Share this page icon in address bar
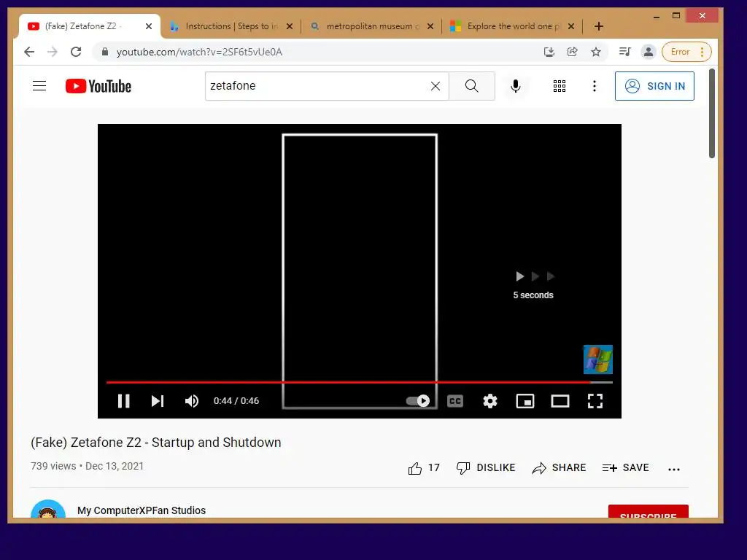The image size is (747, 560). (x=572, y=52)
